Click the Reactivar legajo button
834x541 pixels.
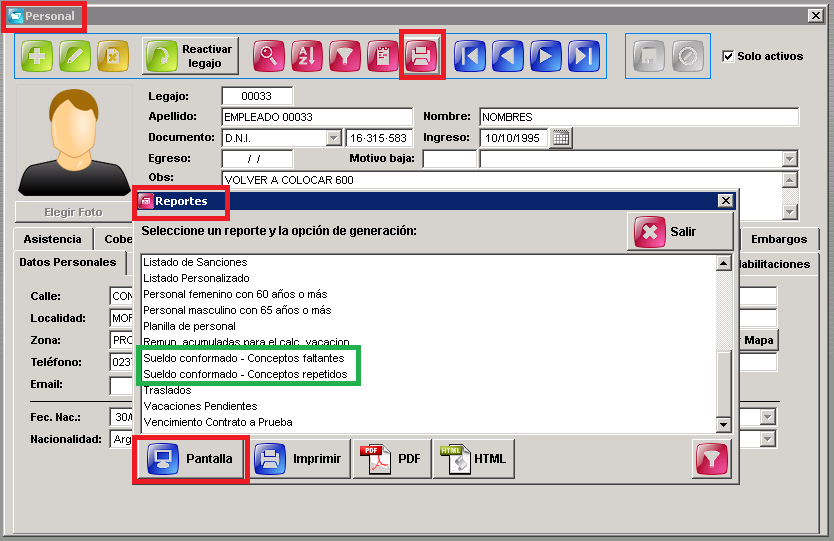190,56
